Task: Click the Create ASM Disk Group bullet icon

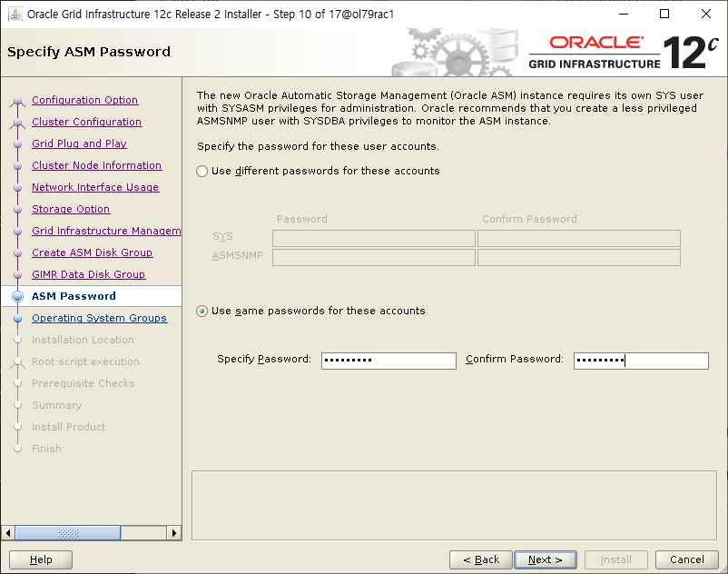Action: pyautogui.click(x=17, y=253)
